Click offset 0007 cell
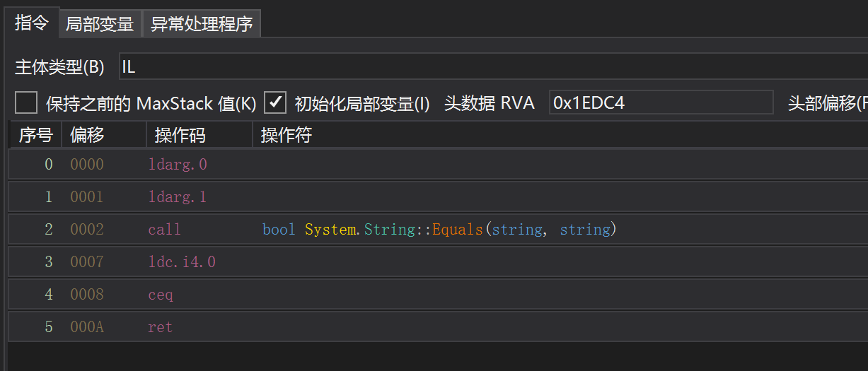Image resolution: width=868 pixels, height=371 pixels. 87,262
